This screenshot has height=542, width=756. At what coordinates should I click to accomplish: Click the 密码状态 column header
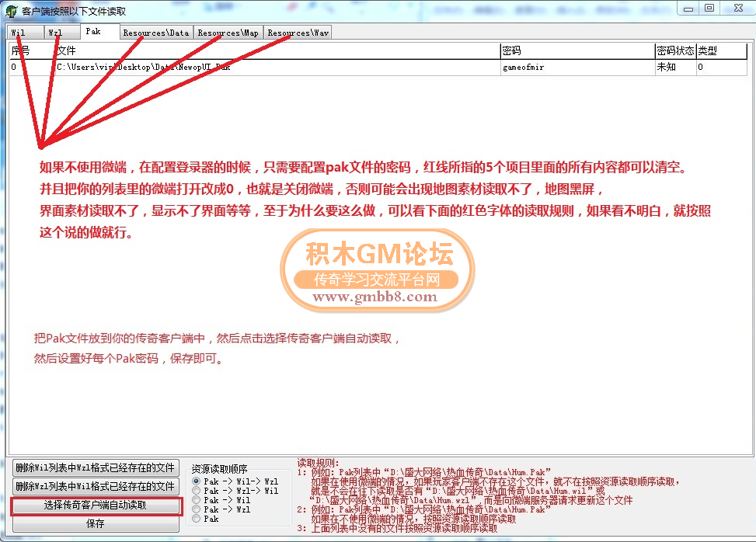(675, 50)
